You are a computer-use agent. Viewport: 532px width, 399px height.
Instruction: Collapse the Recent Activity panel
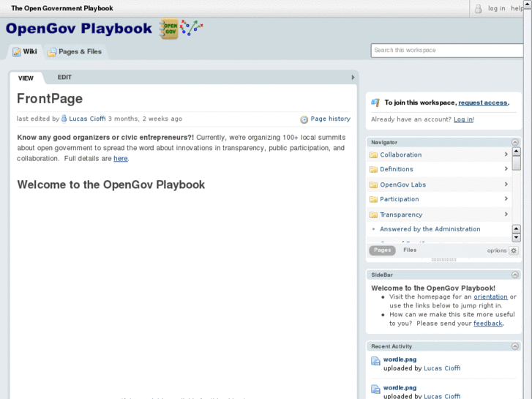(515, 346)
